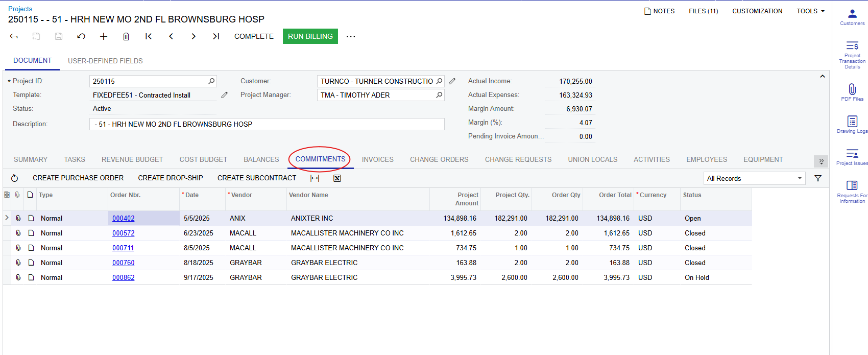Add a new record with plus icon
This screenshot has height=355, width=868.
coord(104,36)
